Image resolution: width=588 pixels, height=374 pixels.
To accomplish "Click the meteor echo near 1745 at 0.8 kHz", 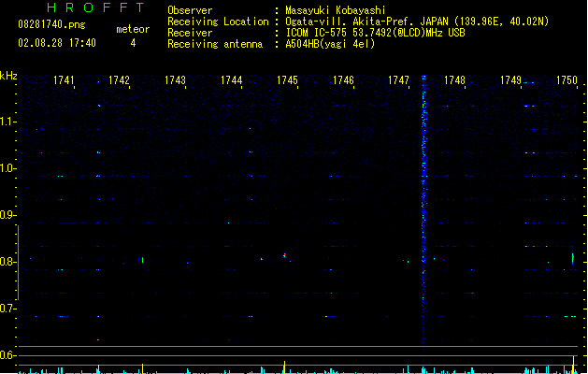I will point(284,256).
